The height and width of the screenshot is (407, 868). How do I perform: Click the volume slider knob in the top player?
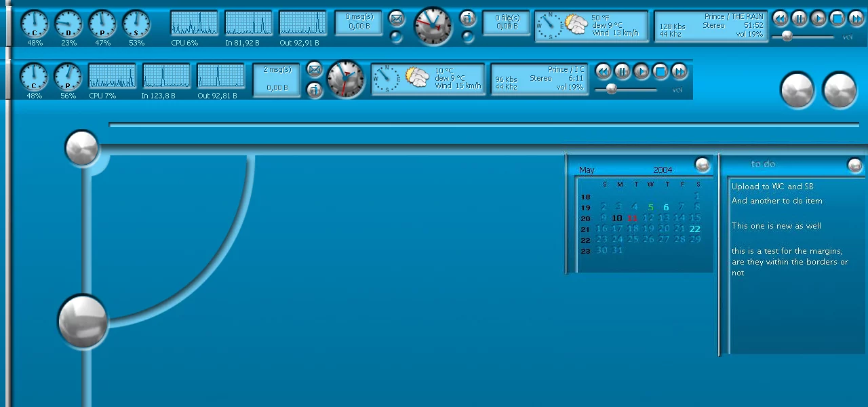coord(787,37)
